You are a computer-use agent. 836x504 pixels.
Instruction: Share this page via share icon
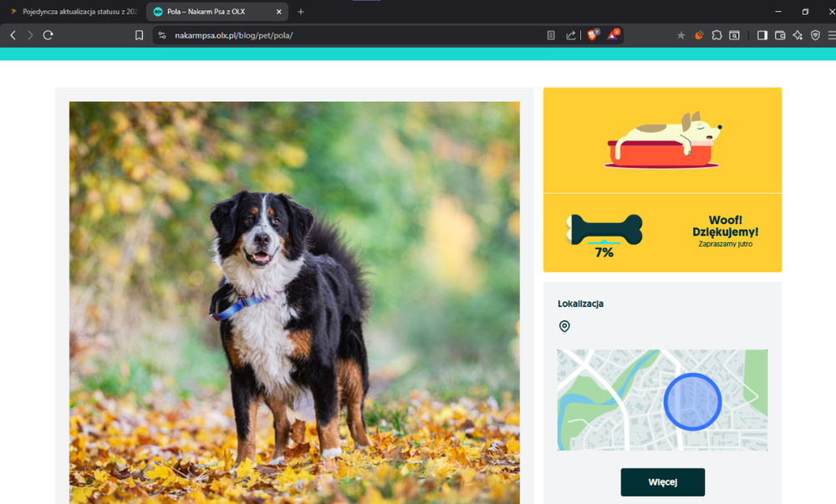[x=571, y=35]
